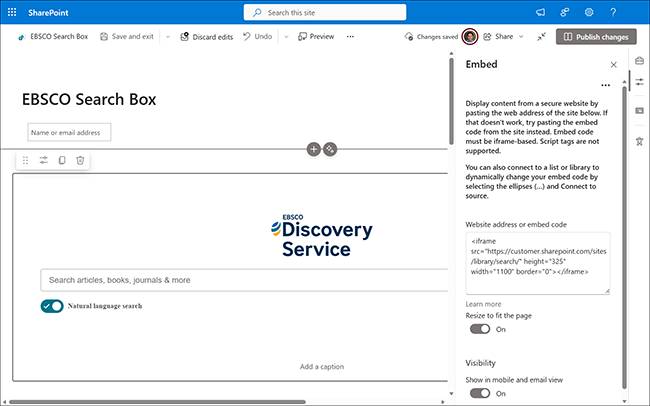The image size is (650, 406).
Task: Close the Embed pane
Action: (614, 64)
